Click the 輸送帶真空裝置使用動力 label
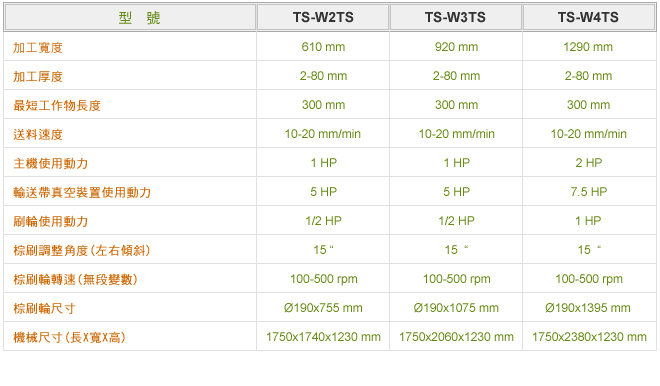The image size is (660, 386). coord(82,192)
